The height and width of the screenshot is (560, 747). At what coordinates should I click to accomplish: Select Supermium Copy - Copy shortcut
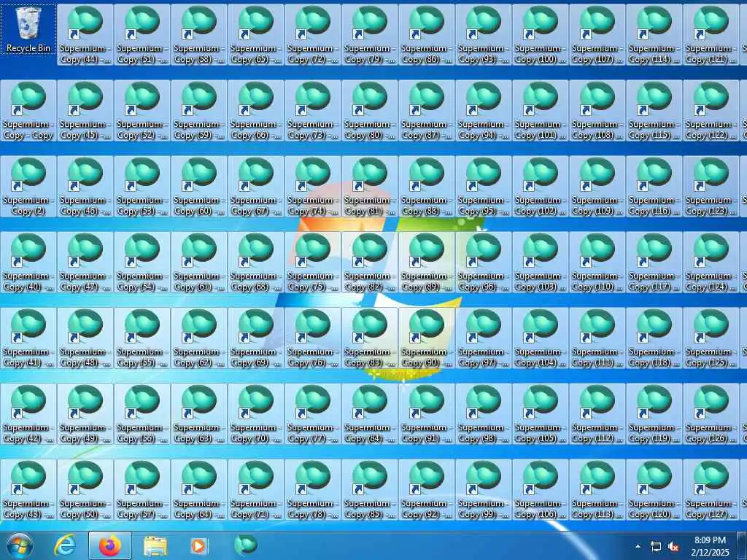(x=28, y=111)
